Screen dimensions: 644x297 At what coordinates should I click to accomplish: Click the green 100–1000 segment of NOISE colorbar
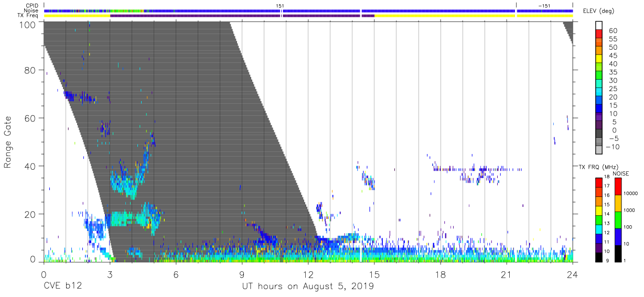click(618, 219)
